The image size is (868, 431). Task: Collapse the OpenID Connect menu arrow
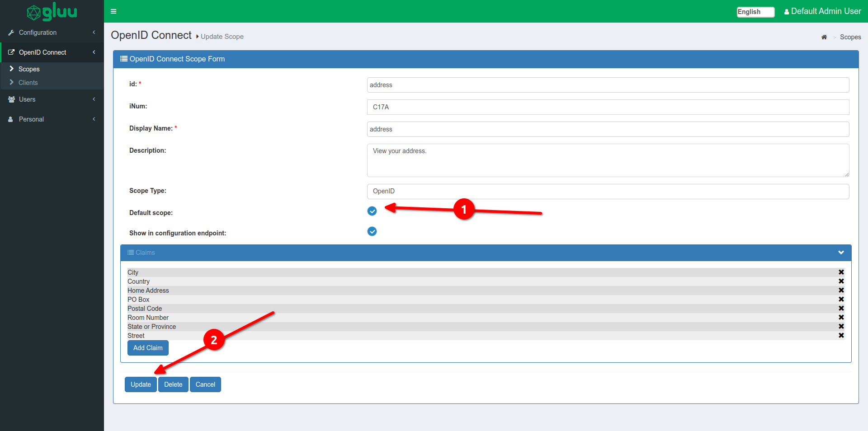point(94,52)
